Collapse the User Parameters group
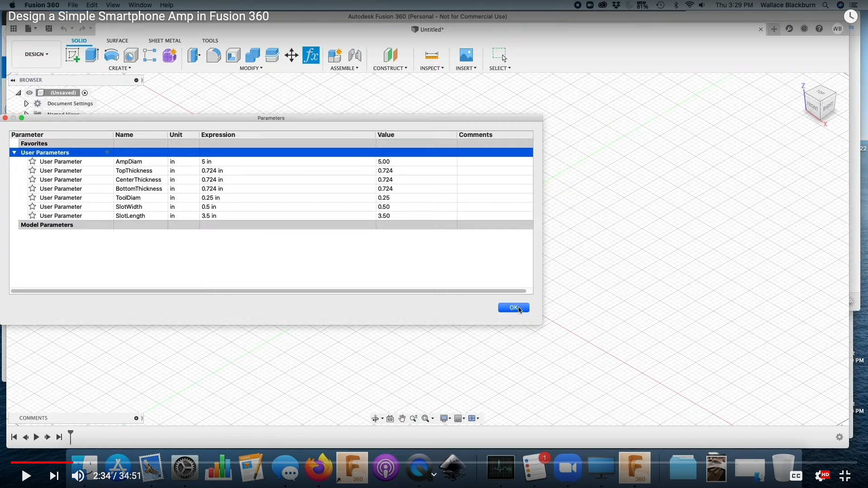Image resolution: width=868 pixels, height=488 pixels. 14,152
